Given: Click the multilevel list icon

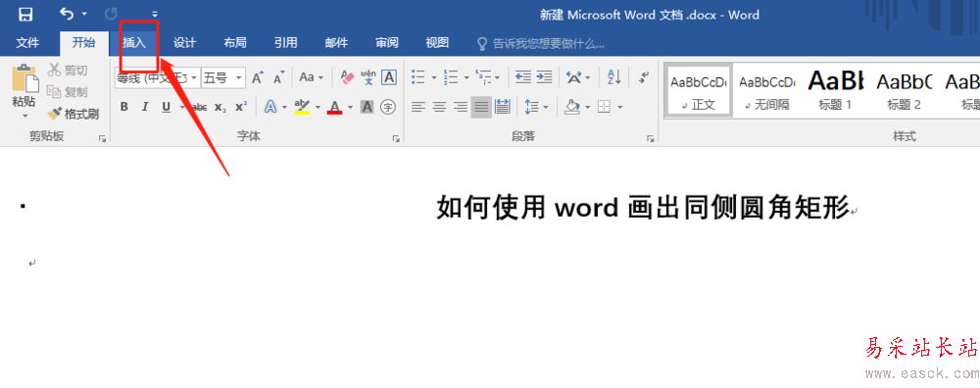Looking at the screenshot, I should [482, 77].
